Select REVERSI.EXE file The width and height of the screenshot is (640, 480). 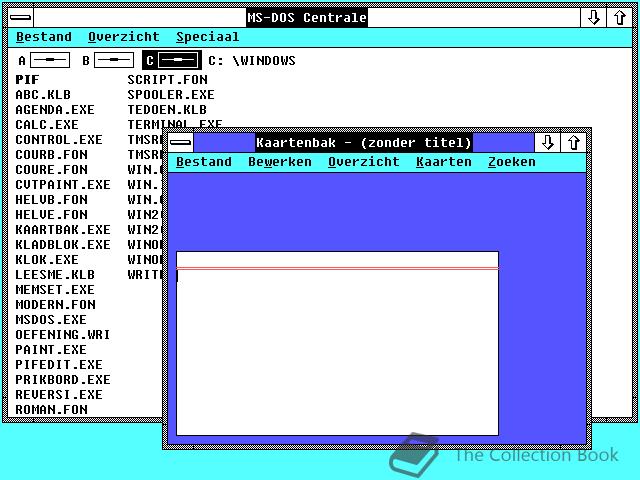pyautogui.click(x=59, y=395)
